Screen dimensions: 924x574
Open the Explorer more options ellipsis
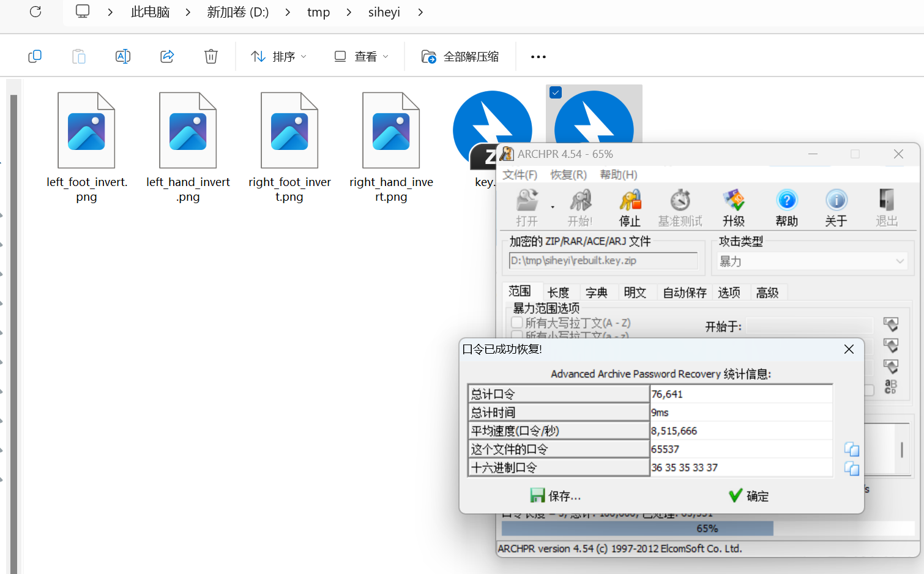[x=538, y=57]
